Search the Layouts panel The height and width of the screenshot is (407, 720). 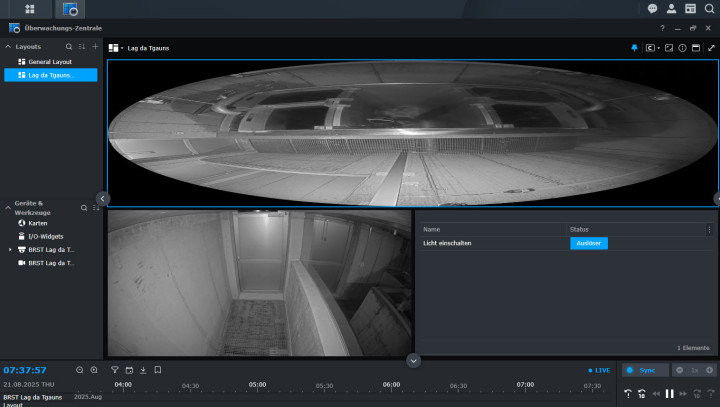(69, 47)
